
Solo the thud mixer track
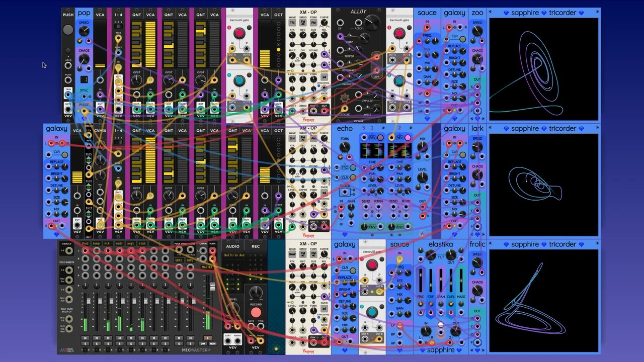click(85, 343)
